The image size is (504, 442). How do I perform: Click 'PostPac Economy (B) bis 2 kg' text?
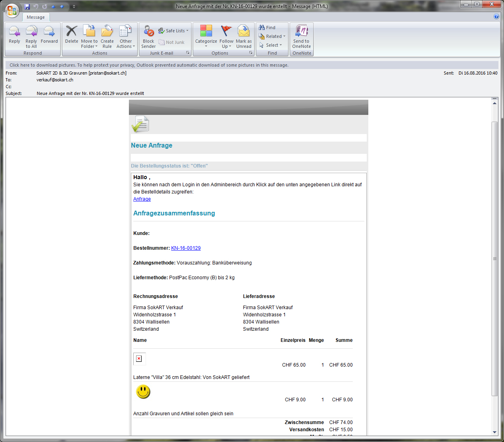coord(202,278)
